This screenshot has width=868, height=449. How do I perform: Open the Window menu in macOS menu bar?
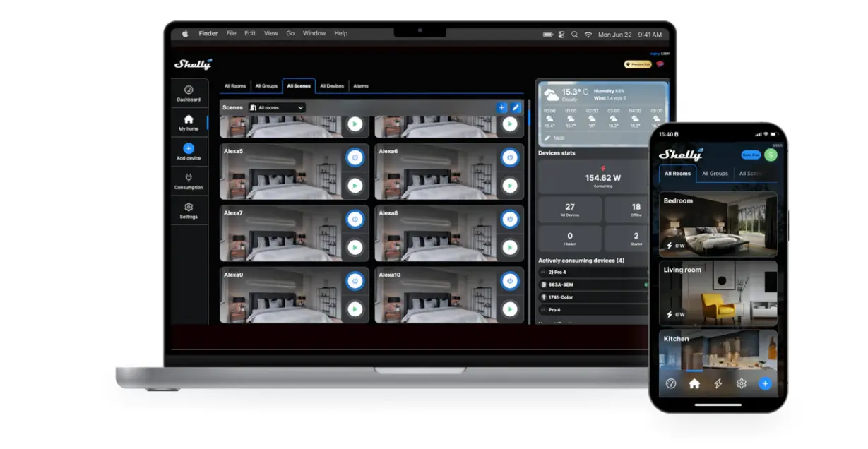tap(314, 33)
